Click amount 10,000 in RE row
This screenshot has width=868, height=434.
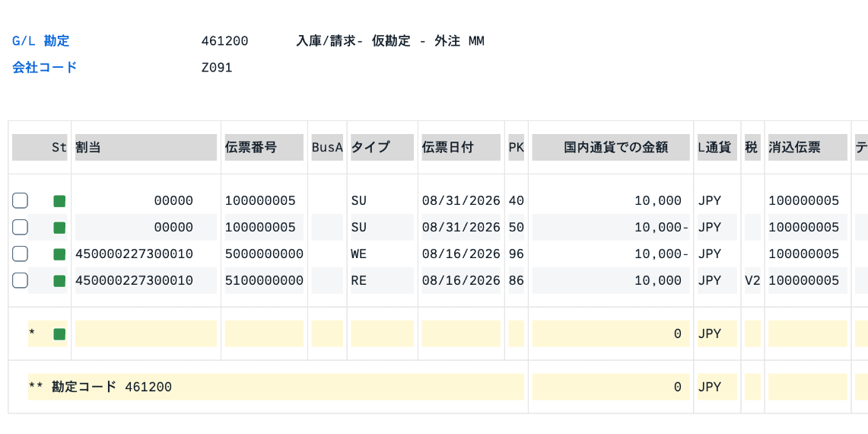pos(657,280)
